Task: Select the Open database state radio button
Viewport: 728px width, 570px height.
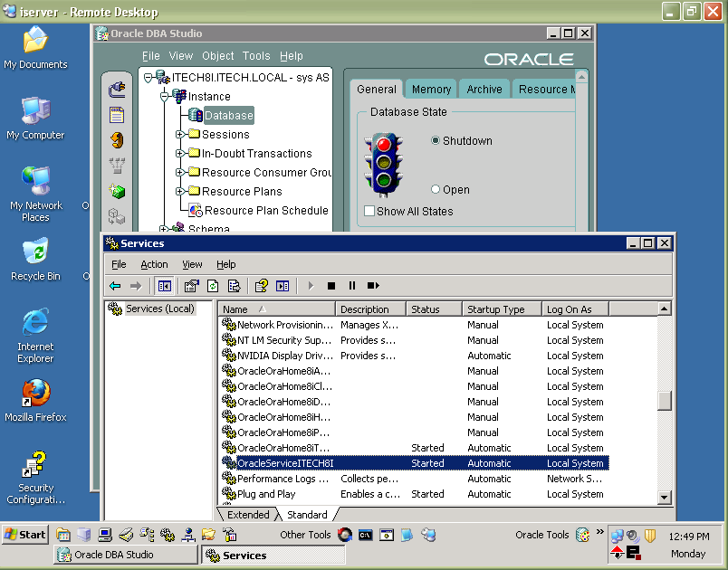Action: [x=436, y=190]
